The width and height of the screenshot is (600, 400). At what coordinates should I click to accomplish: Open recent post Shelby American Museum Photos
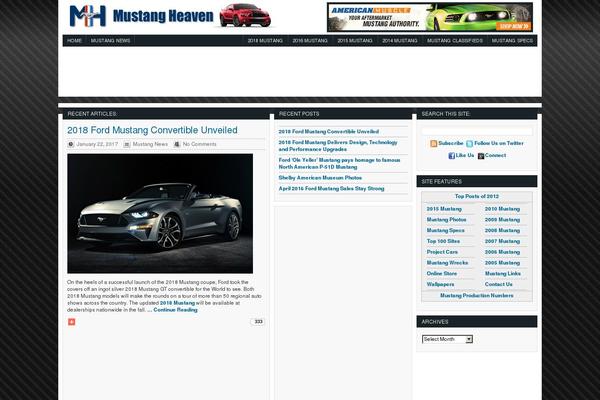(320, 178)
